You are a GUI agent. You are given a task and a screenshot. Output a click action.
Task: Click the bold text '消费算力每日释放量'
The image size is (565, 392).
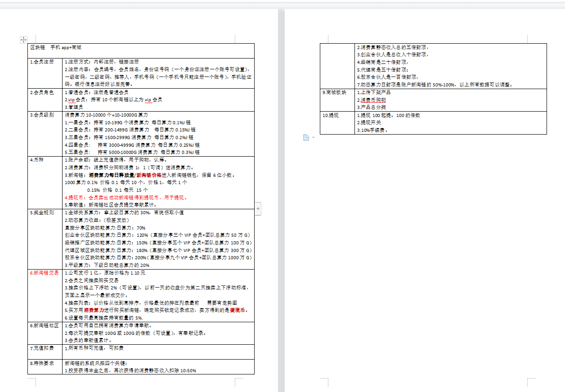[112, 175]
